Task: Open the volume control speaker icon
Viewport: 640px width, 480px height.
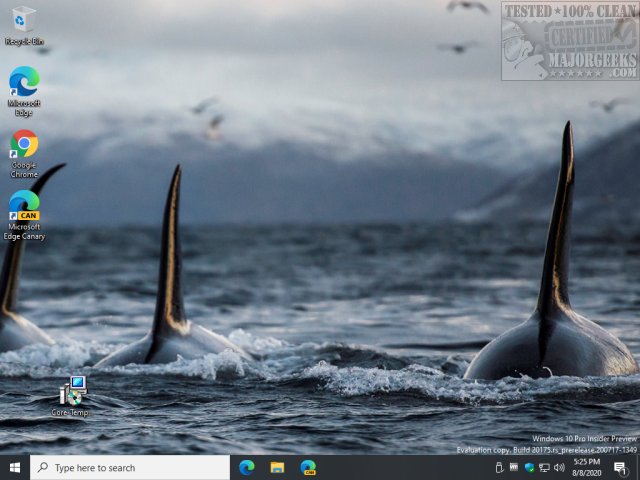Action: [559, 467]
